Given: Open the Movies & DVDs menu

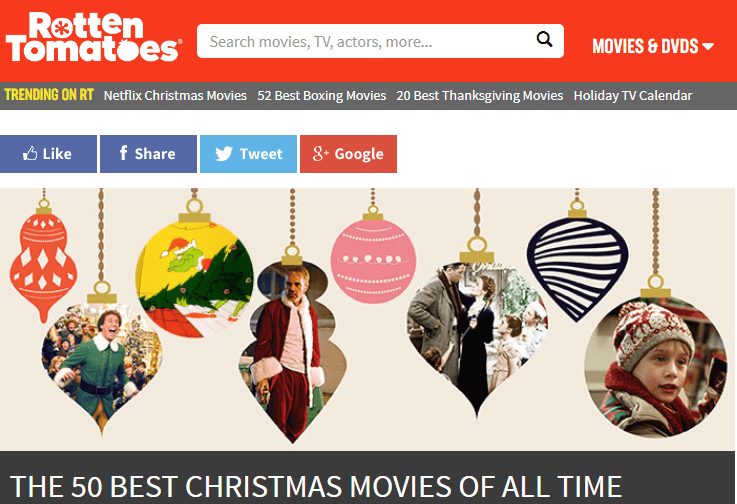Looking at the screenshot, I should coord(653,46).
